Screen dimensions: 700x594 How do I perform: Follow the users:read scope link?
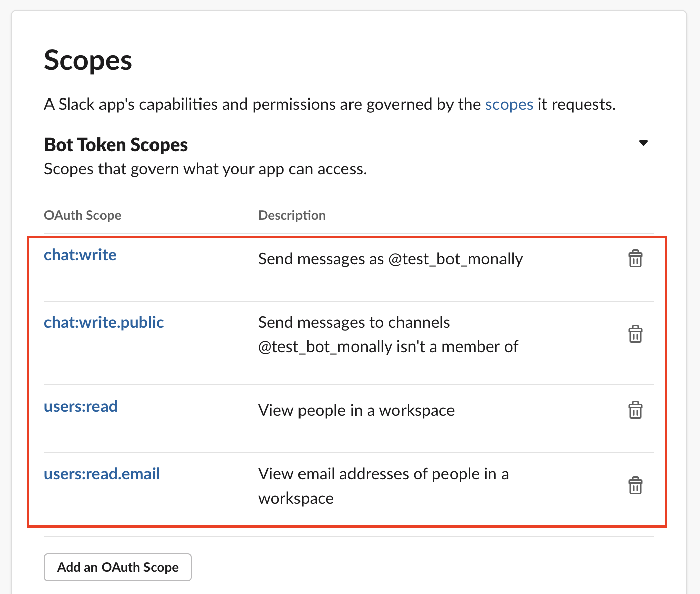[x=81, y=406]
